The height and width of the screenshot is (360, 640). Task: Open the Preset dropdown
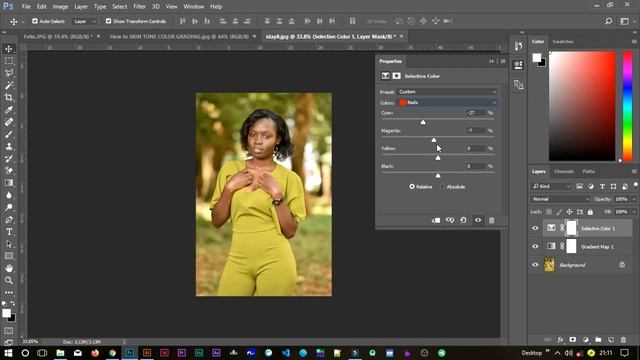447,92
